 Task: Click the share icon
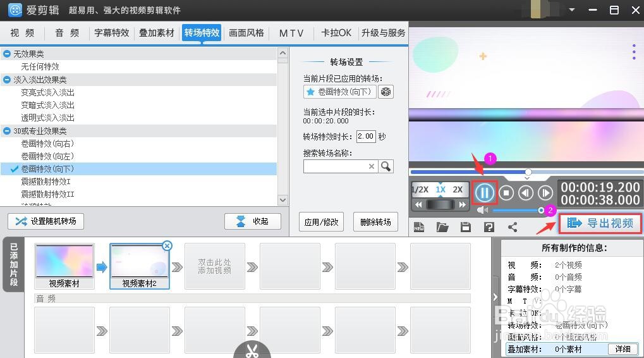coord(512,227)
